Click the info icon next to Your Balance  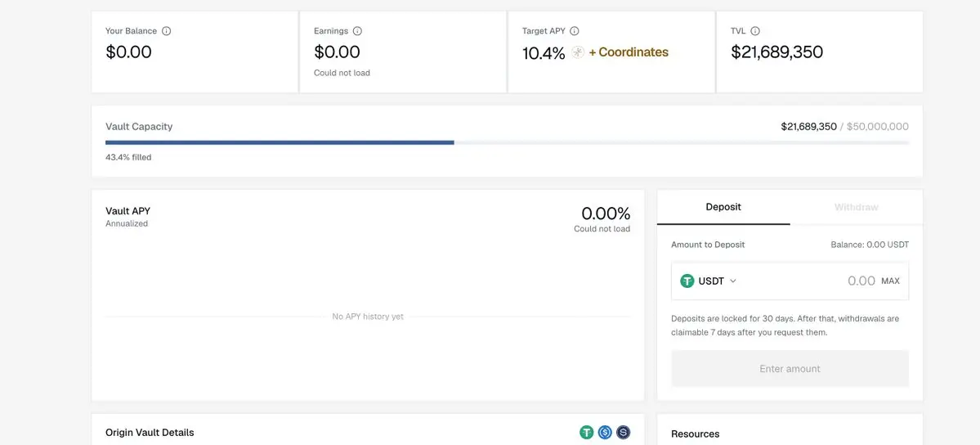coord(166,30)
